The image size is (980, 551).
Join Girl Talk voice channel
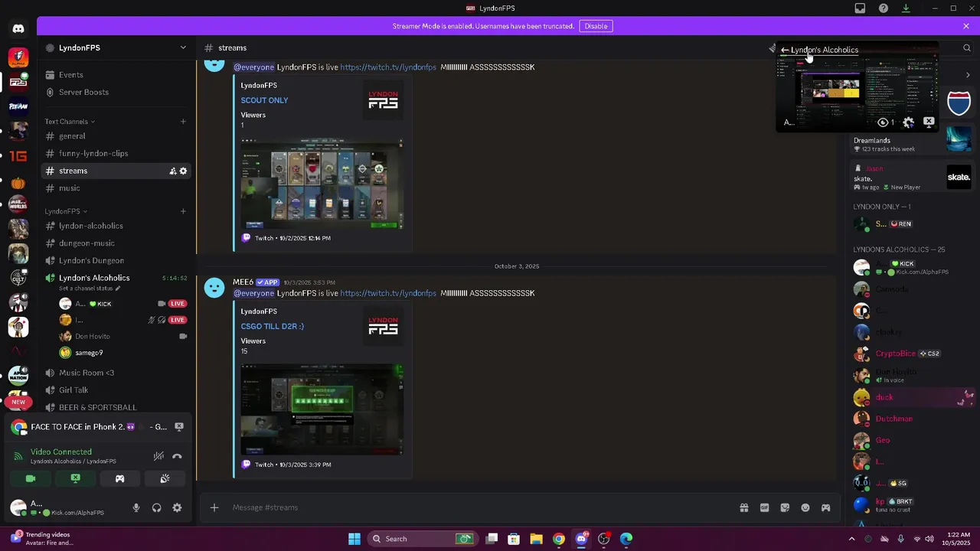tap(116, 390)
